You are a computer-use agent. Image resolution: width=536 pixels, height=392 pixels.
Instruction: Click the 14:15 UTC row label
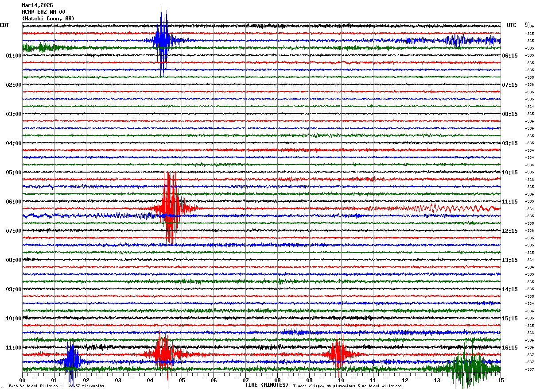pyautogui.click(x=510, y=289)
